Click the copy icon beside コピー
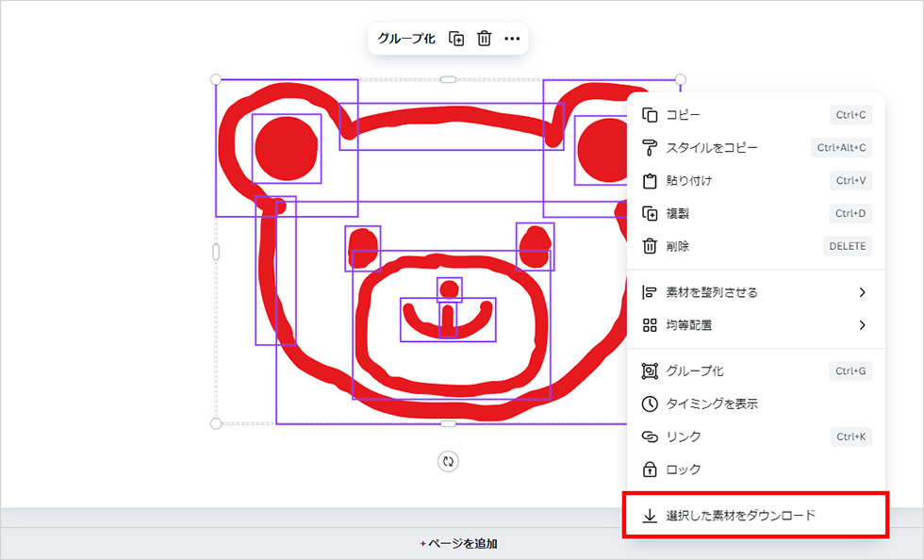 (650, 115)
